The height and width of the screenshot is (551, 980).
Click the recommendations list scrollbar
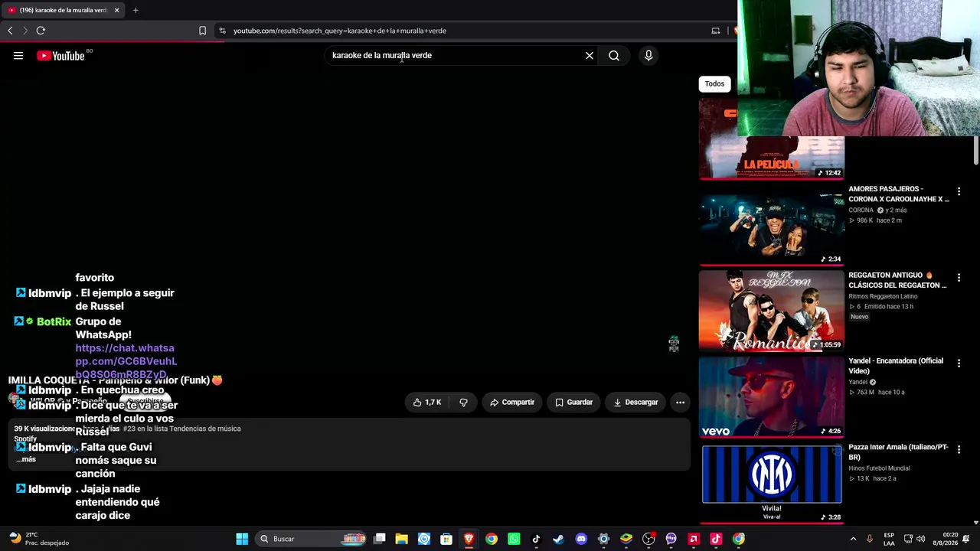pos(976,150)
